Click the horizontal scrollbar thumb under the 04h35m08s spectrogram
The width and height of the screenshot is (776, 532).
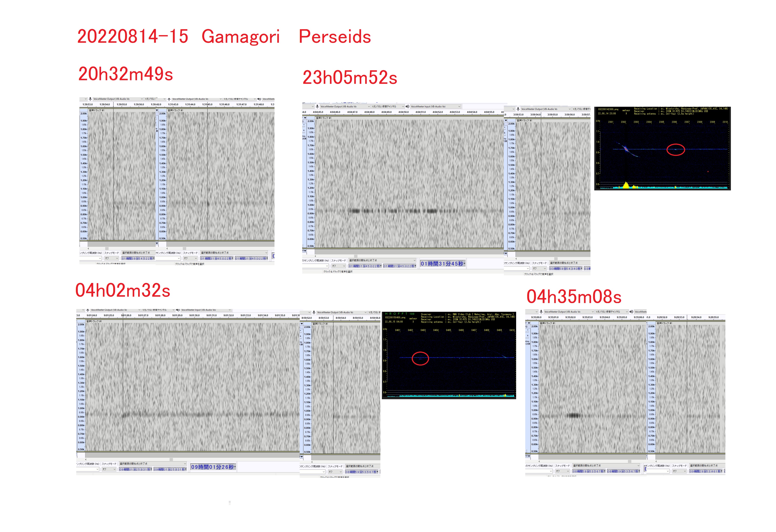629,461
